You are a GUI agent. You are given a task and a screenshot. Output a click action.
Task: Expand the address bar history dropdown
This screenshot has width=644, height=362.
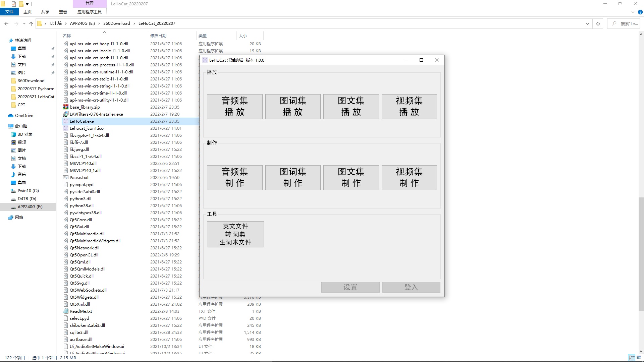click(x=587, y=23)
